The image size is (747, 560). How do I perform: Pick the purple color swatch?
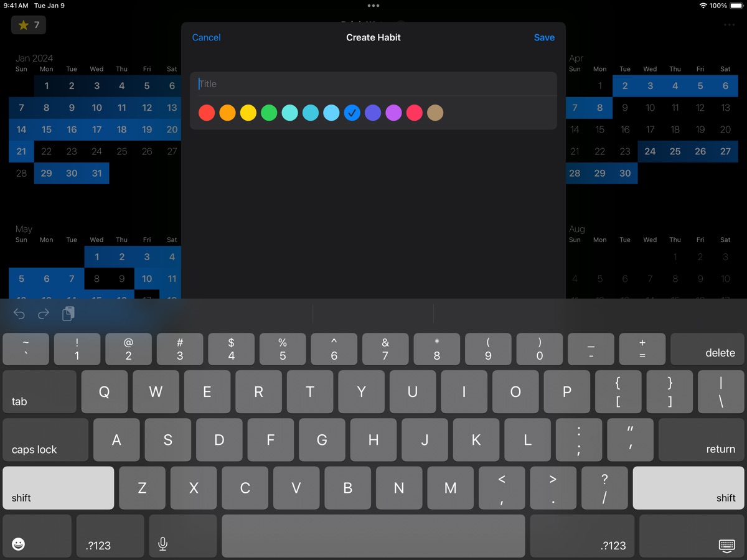click(393, 113)
